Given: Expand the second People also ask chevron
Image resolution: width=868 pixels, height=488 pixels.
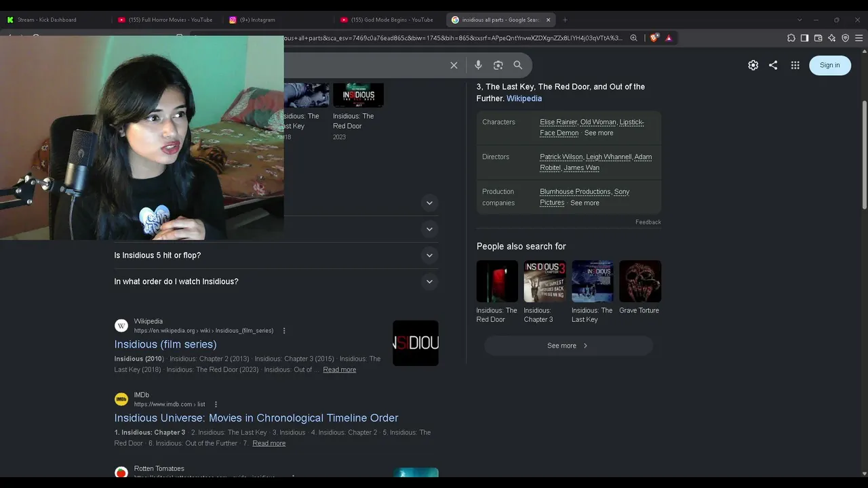Looking at the screenshot, I should click(x=429, y=229).
